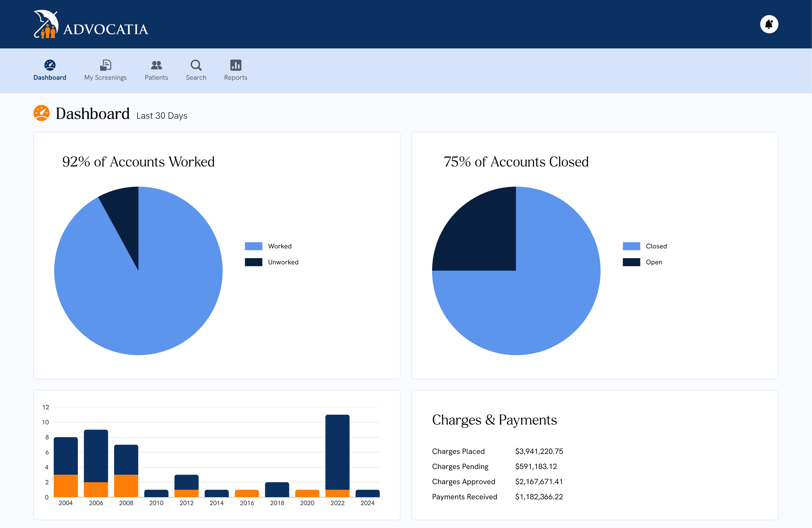Open Reports via the bar-chart icon
Viewport: 812px width, 528px height.
click(235, 65)
